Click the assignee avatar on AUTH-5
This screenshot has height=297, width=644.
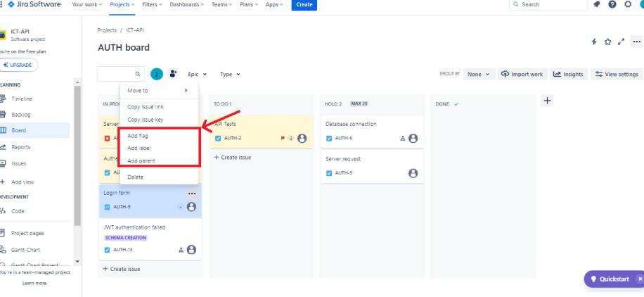coord(413,173)
